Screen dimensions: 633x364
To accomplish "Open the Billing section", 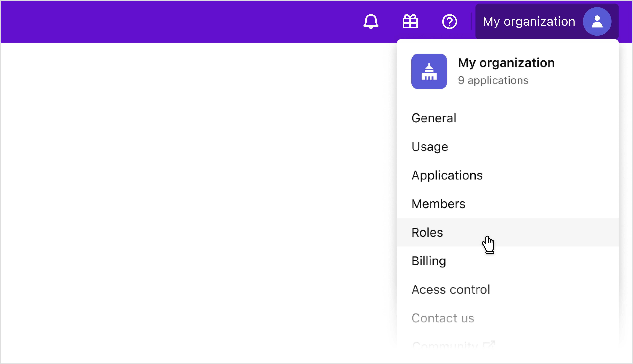I will coord(428,261).
